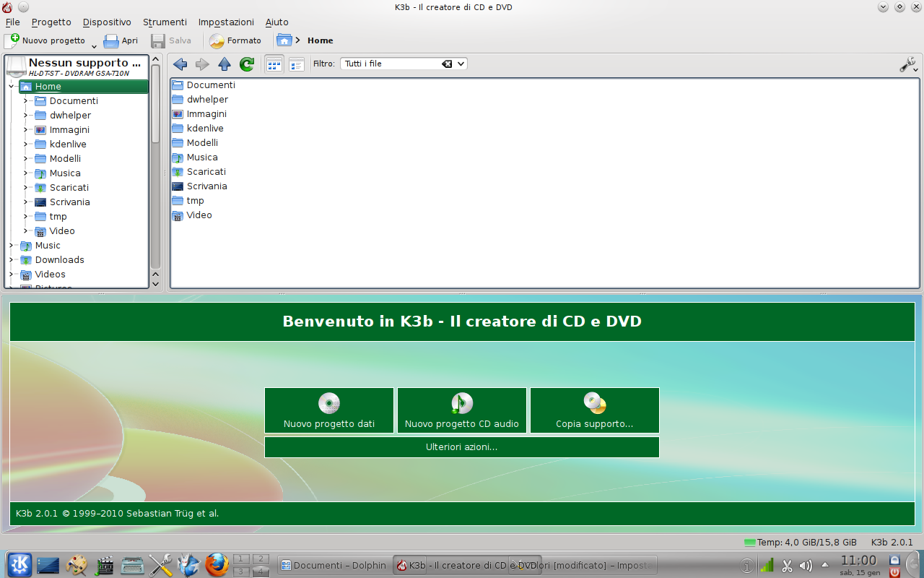Click the Scrivania folder icon in the file list
This screenshot has height=578, width=924.
(x=178, y=186)
